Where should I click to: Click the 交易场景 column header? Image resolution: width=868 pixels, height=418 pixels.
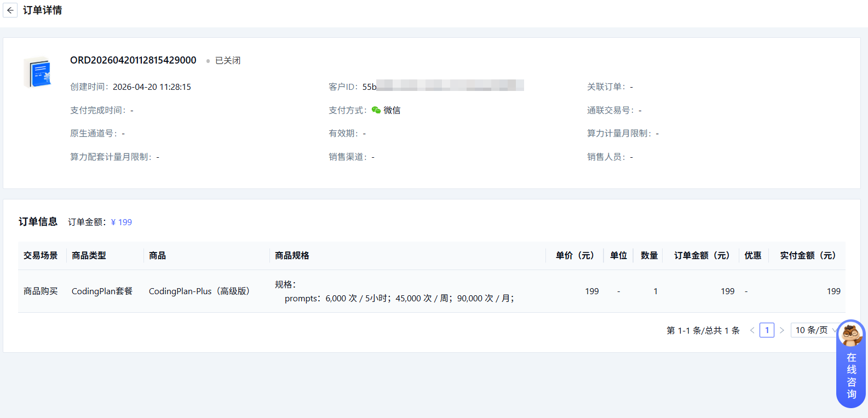(41, 255)
